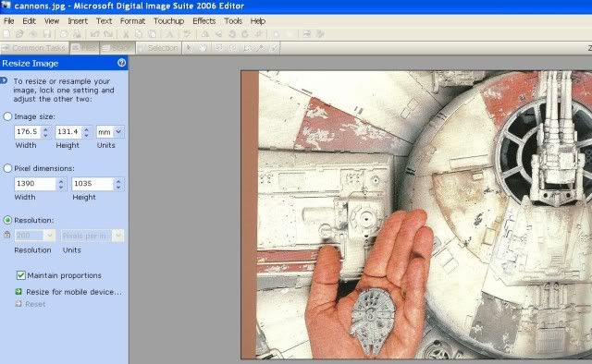The height and width of the screenshot is (364, 592).
Task: Open the Pixels per inch Units dropdown
Action: (x=118, y=236)
